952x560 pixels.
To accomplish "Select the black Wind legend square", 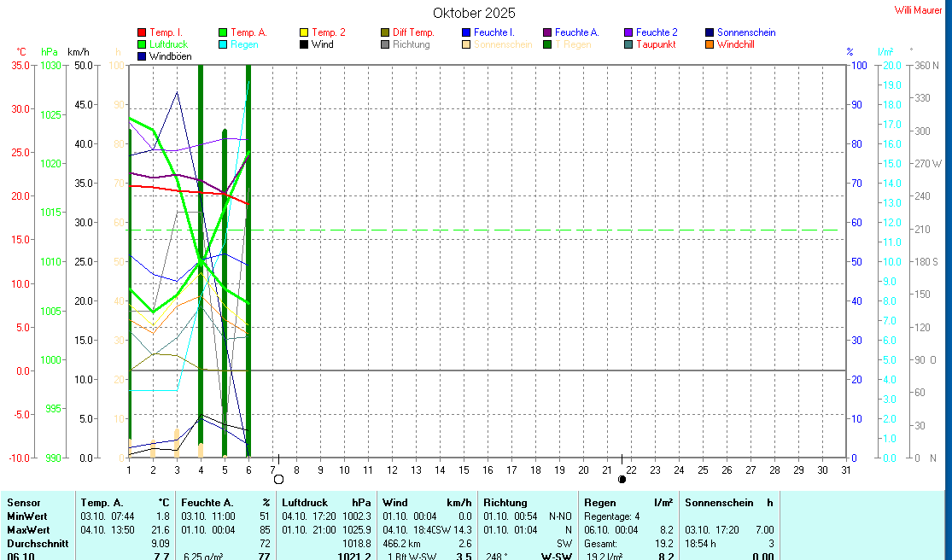I will coord(304,44).
